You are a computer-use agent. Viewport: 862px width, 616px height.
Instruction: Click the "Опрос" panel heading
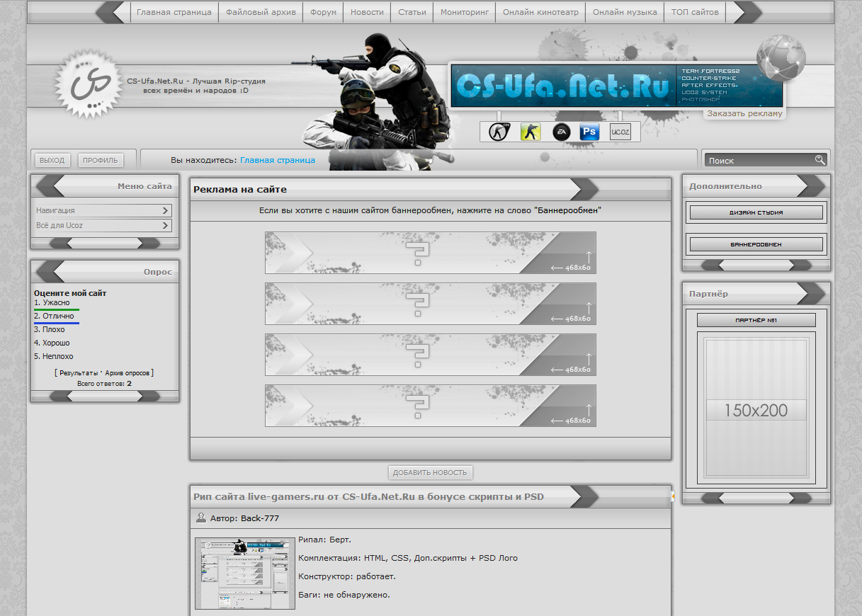tap(157, 271)
